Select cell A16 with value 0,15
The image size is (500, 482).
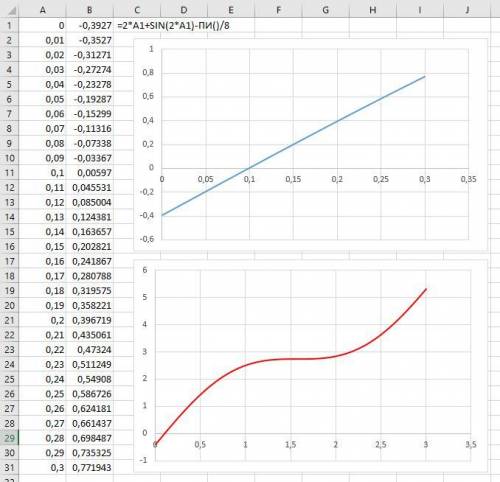(x=42, y=246)
